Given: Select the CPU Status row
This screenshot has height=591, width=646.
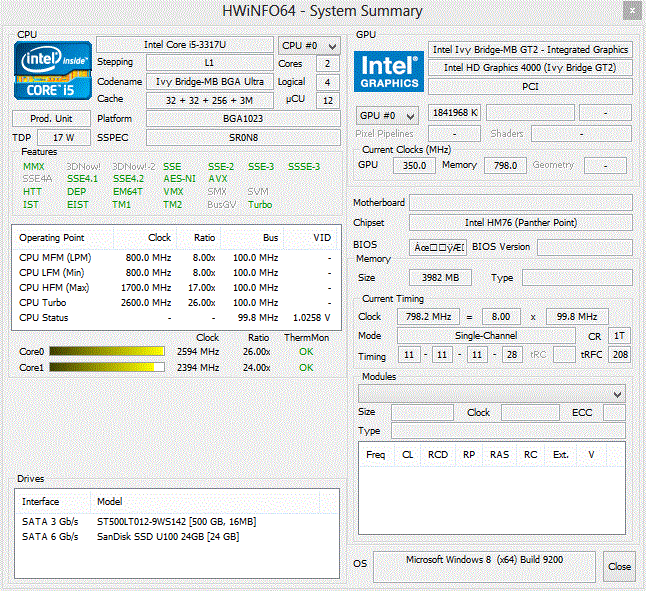Looking at the screenshot, I should click(x=176, y=318).
